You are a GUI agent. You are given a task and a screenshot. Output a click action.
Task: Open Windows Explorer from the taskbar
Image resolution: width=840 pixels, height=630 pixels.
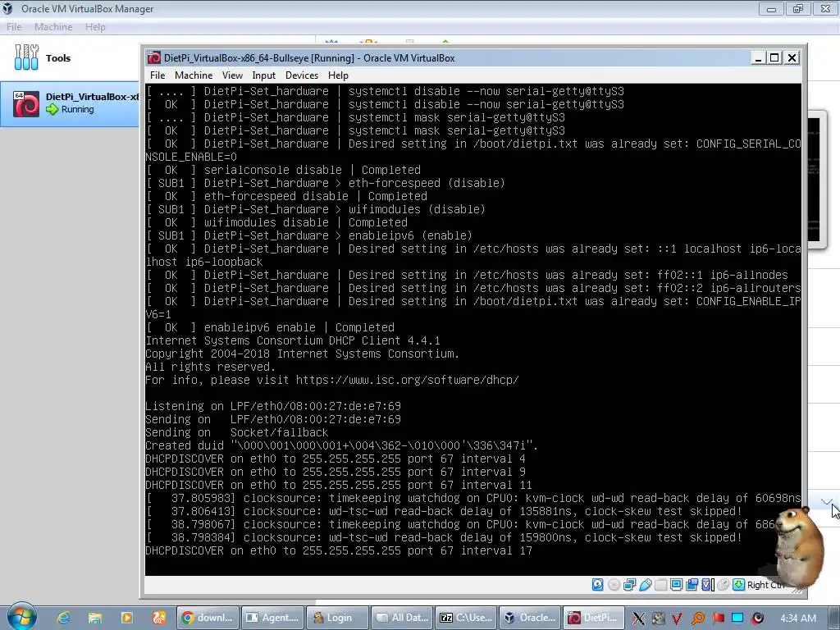pyautogui.click(x=95, y=618)
